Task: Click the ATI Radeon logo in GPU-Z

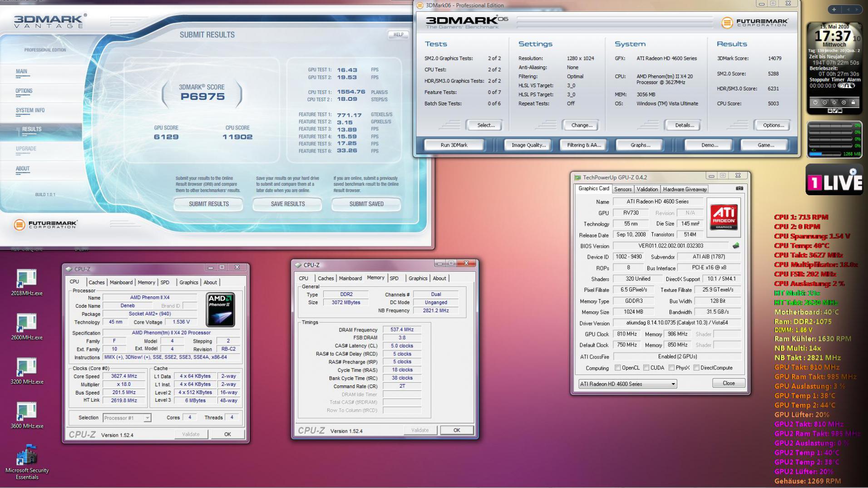Action: (x=723, y=217)
